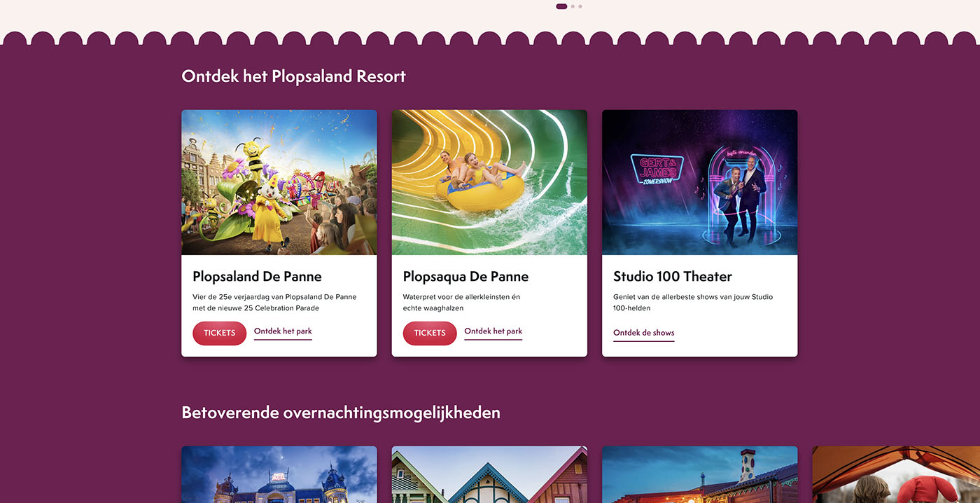Viewport: 980px width, 503px height.
Task: Open the hotel at night accommodation image
Action: [279, 474]
